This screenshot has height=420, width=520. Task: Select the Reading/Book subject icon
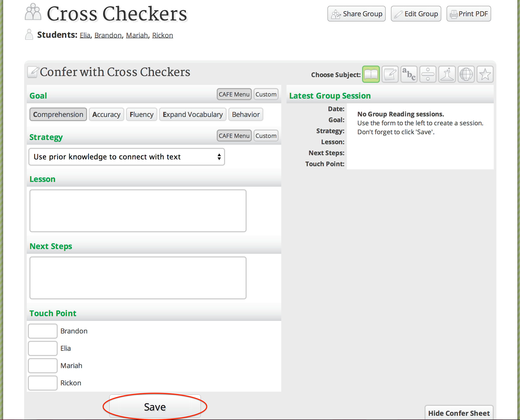click(371, 74)
